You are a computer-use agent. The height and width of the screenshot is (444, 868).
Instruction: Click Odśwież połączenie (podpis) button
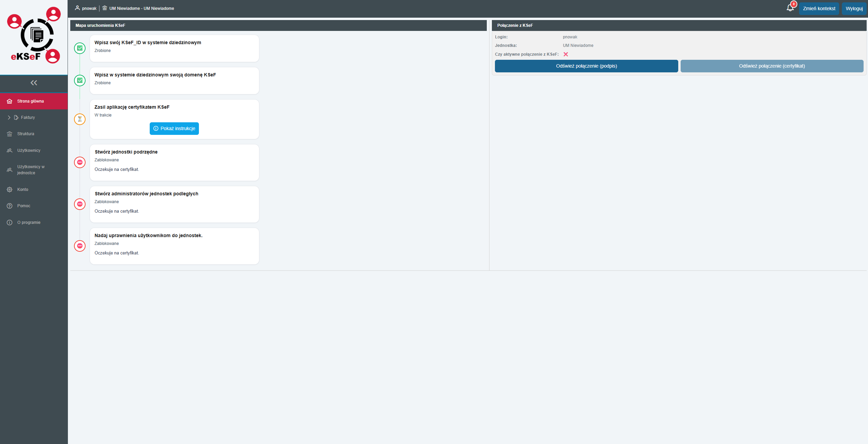click(586, 66)
